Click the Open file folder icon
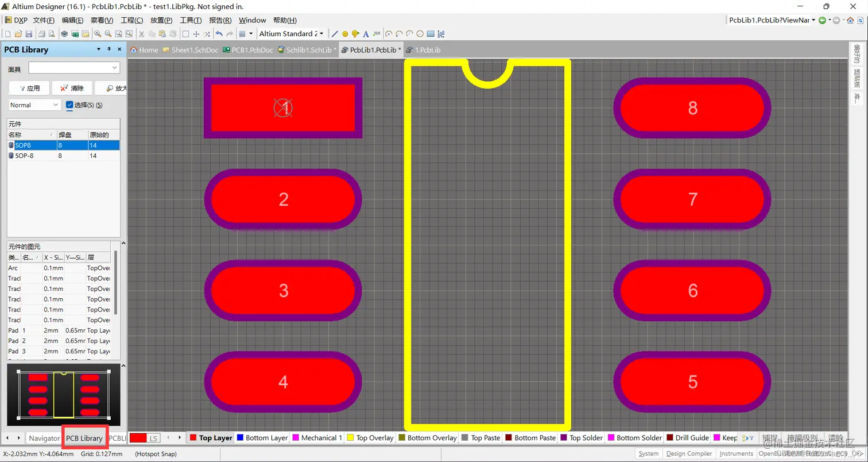The height and width of the screenshot is (462, 868). (18, 34)
